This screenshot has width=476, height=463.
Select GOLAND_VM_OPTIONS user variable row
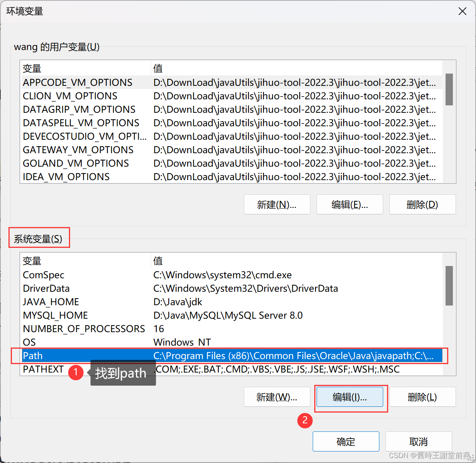click(232, 163)
